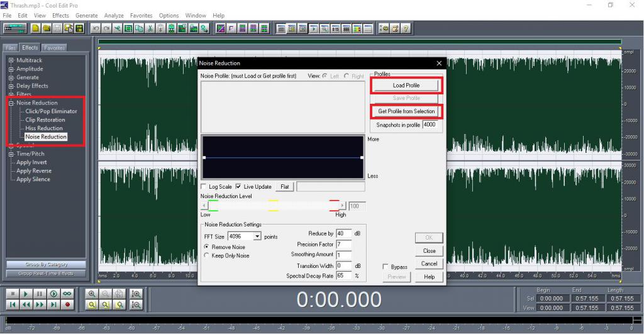Click the Trim/crop toolbar icon
Viewport: 644px width, 334px height.
click(128, 28)
